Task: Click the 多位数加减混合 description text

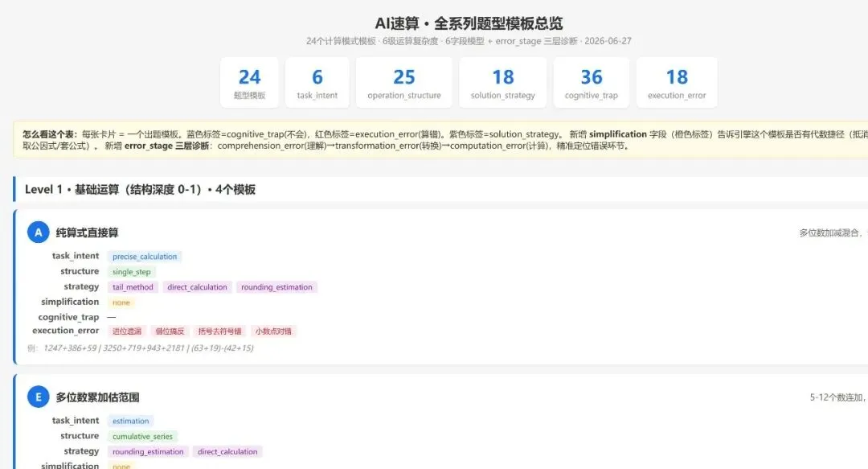Action: pyautogui.click(x=833, y=232)
